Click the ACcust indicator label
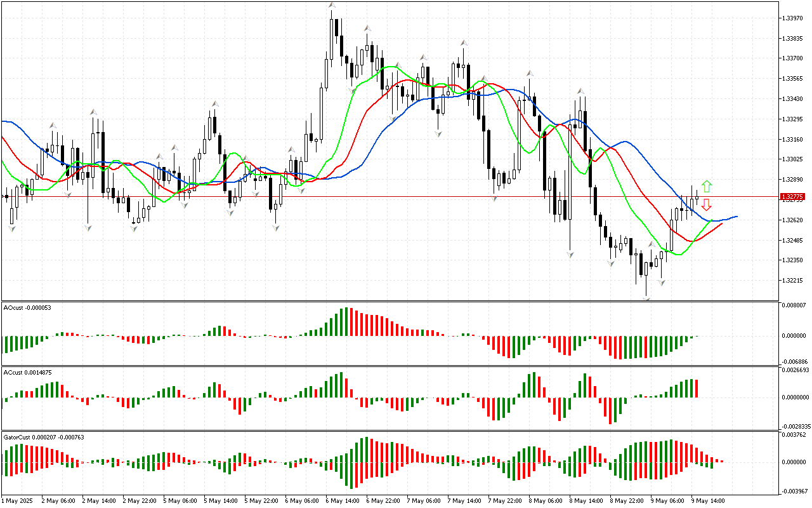The width and height of the screenshot is (812, 508). click(28, 372)
